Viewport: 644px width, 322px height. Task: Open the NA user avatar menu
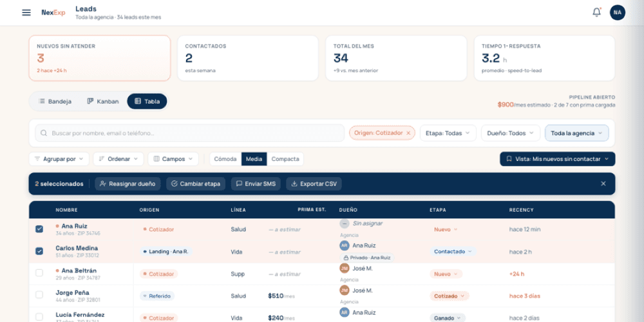pos(618,12)
